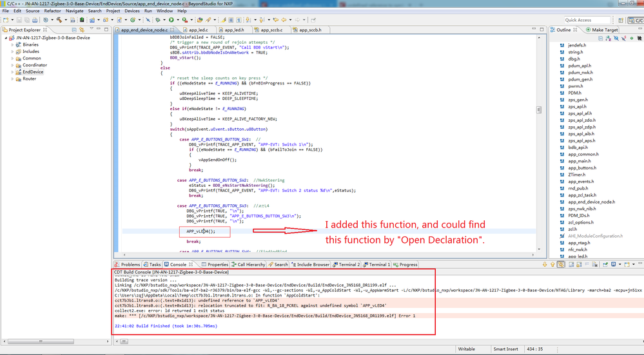The image size is (644, 355).
Task: Click the green Run toolbar button
Action: [171, 20]
